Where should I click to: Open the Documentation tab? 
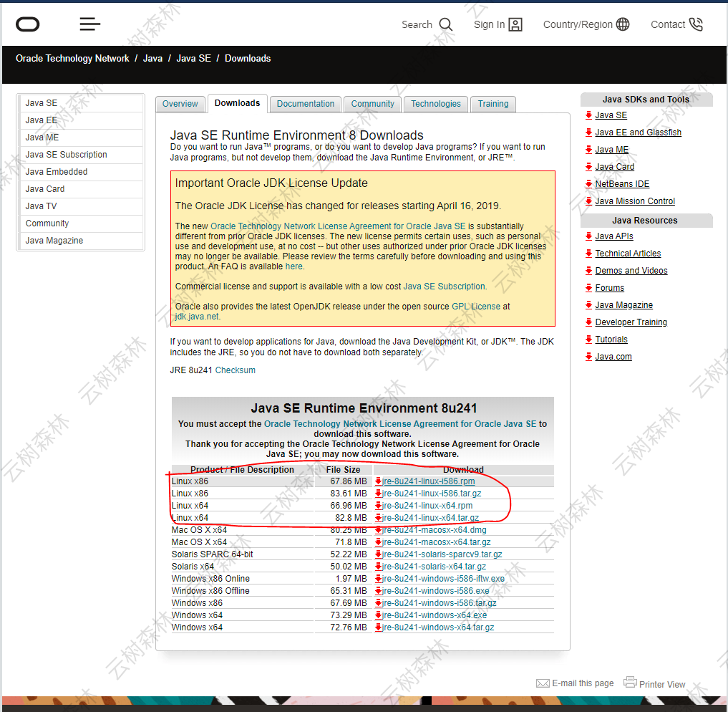click(306, 104)
